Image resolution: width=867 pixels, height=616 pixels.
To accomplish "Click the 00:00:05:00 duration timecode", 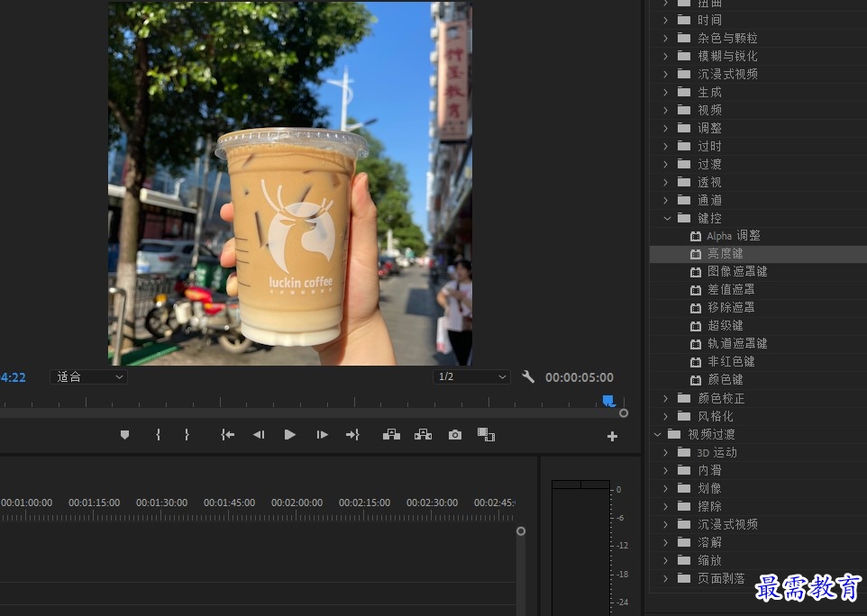I will click(580, 377).
